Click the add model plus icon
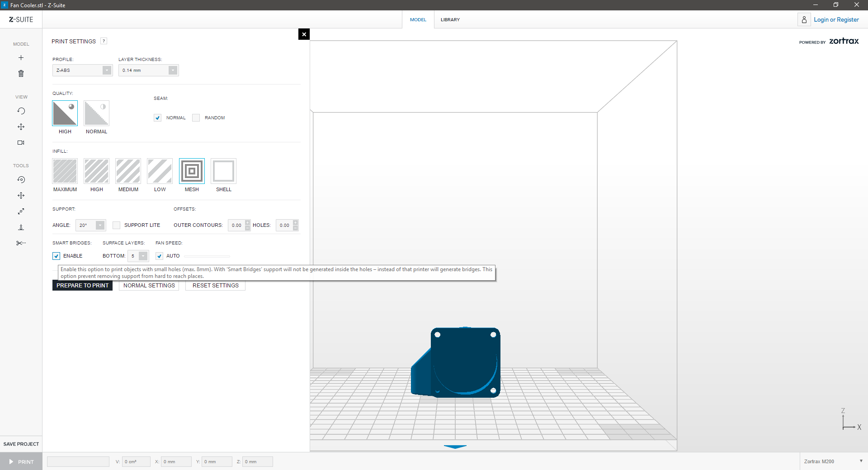The height and width of the screenshot is (470, 868). [x=21, y=58]
